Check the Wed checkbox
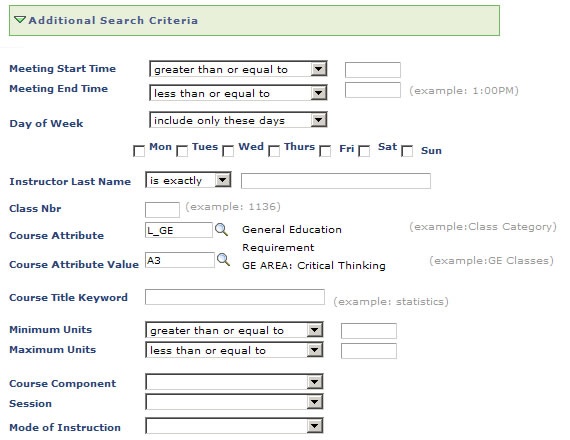 tap(228, 151)
